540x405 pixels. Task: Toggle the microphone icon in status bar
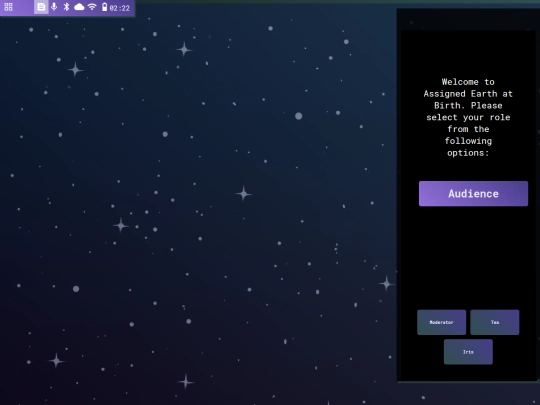(54, 7)
